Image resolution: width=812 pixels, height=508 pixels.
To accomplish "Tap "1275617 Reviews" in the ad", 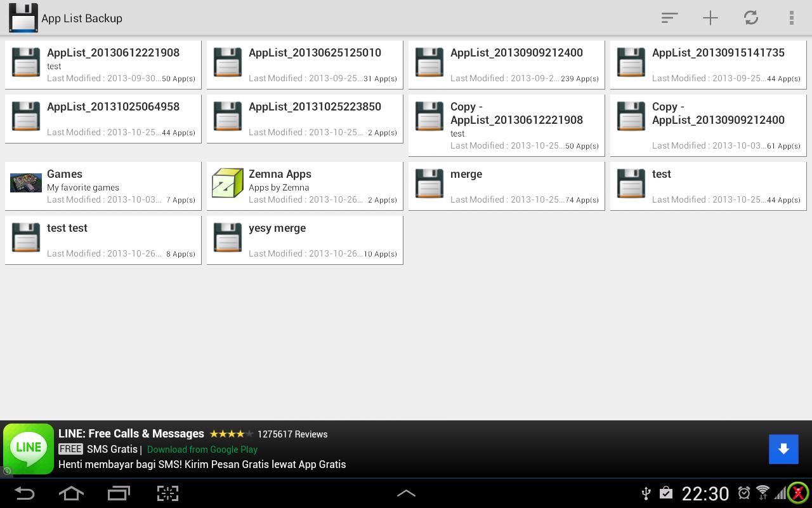I will (292, 434).
